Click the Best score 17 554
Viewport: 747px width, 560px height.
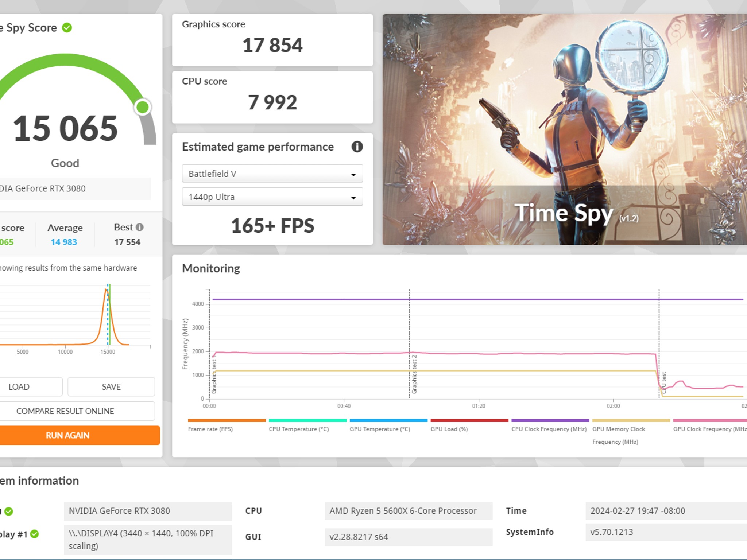[x=127, y=242]
